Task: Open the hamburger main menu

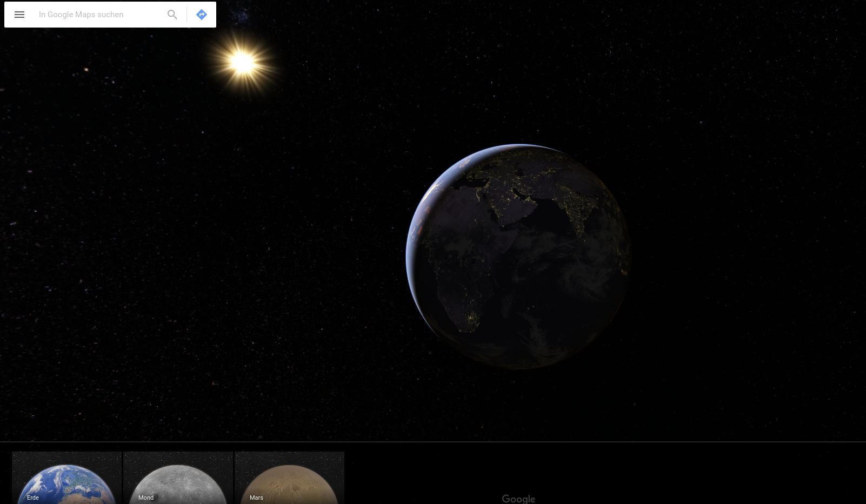Action: pyautogui.click(x=19, y=15)
